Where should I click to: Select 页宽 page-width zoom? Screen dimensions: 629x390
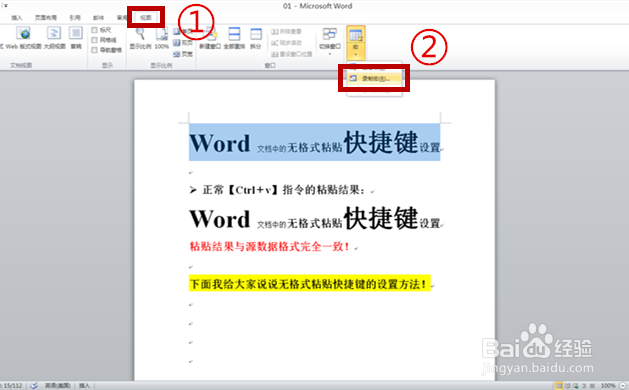point(183,54)
